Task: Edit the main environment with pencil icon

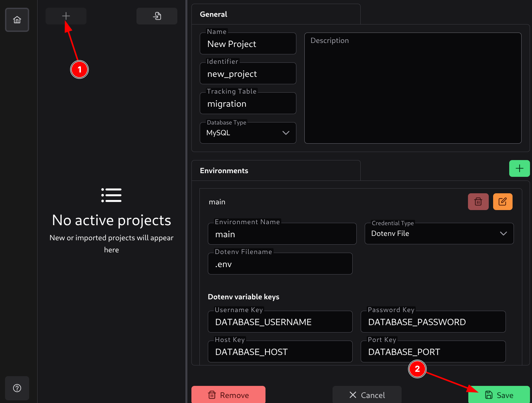Action: (x=503, y=202)
